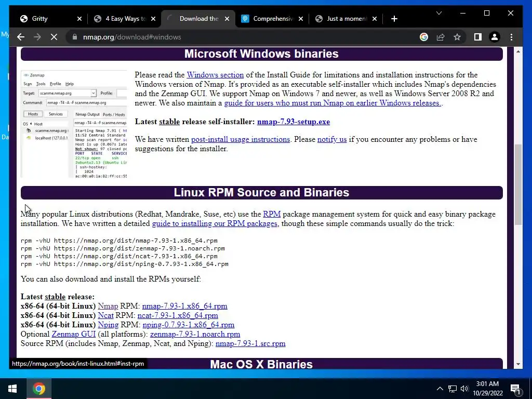Close the Gritty tab

click(79, 19)
